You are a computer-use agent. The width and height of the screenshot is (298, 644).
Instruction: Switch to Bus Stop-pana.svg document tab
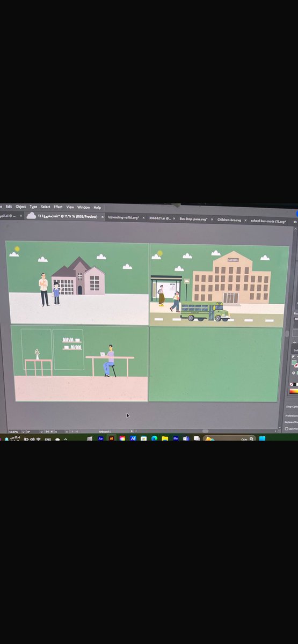(x=193, y=219)
